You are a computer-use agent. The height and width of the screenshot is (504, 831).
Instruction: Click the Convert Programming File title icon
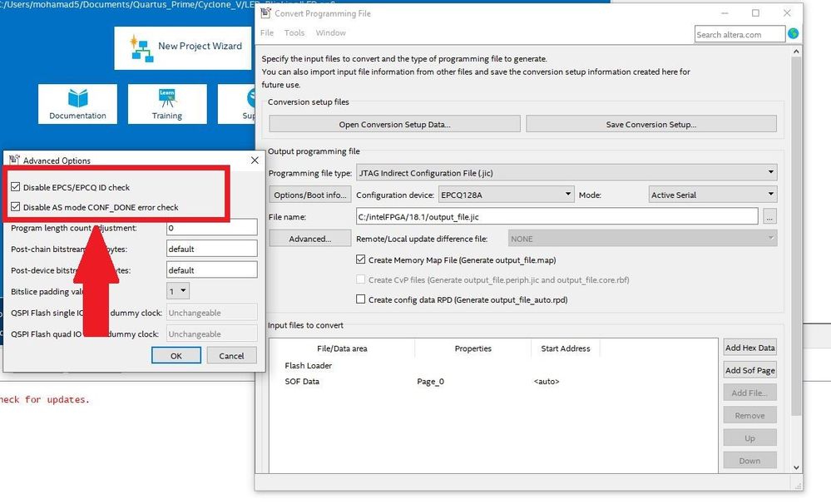pyautogui.click(x=265, y=13)
